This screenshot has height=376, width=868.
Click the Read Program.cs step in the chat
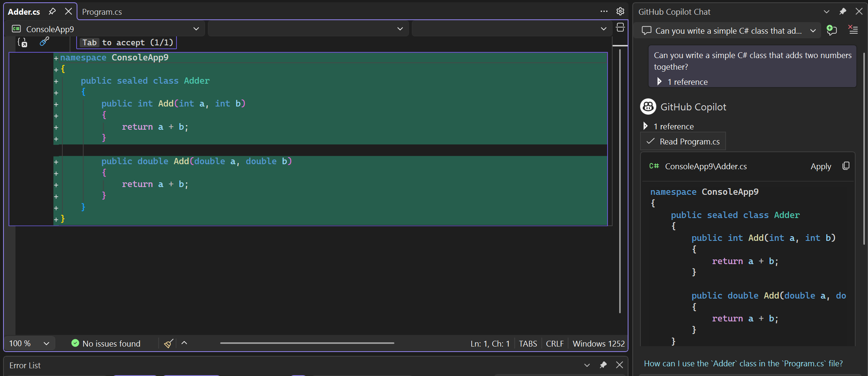pyautogui.click(x=683, y=141)
